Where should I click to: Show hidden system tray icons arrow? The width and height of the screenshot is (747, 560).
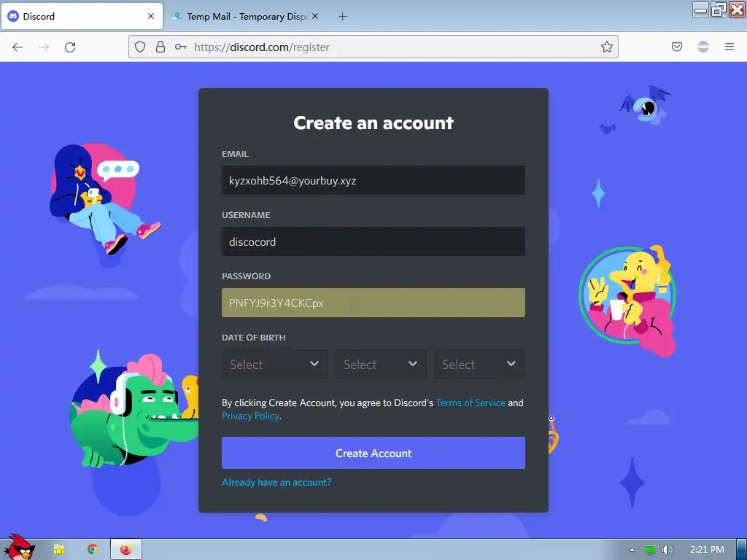[x=632, y=550]
